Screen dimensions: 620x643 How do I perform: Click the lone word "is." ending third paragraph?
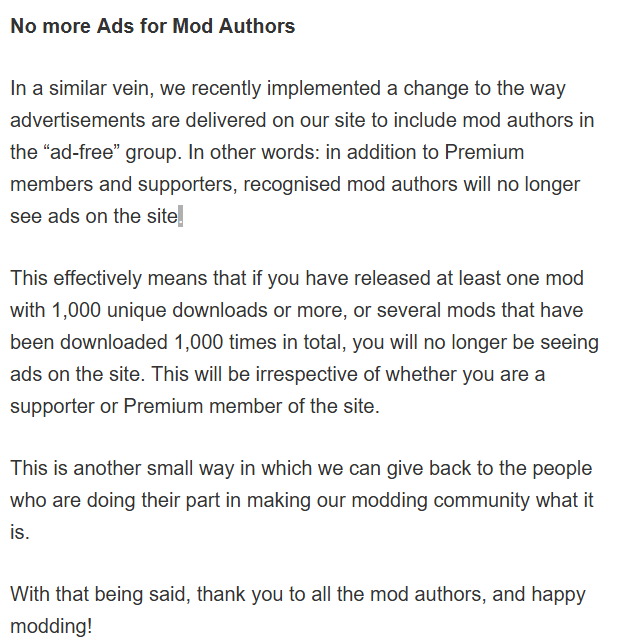20,532
